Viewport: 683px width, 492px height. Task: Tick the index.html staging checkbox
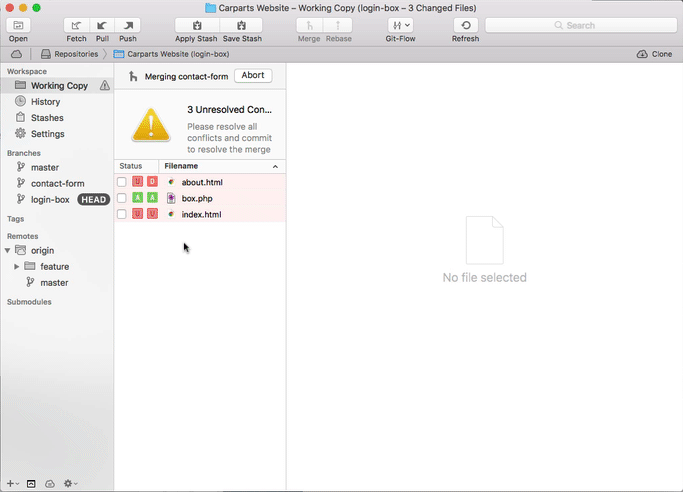pyautogui.click(x=122, y=214)
